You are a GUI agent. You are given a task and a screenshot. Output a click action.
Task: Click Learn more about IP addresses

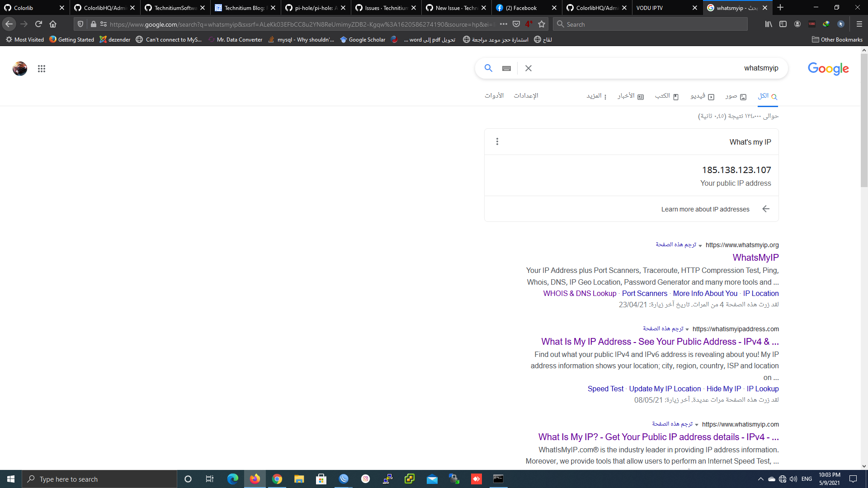click(x=705, y=209)
